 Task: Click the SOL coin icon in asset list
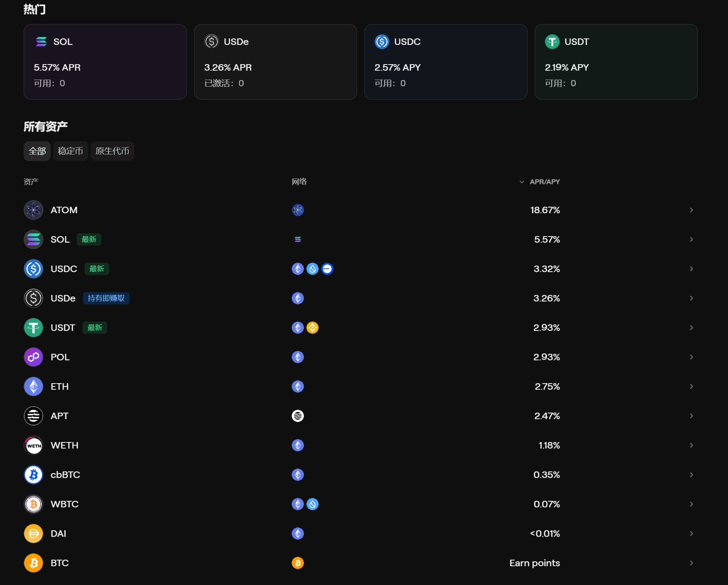(33, 239)
